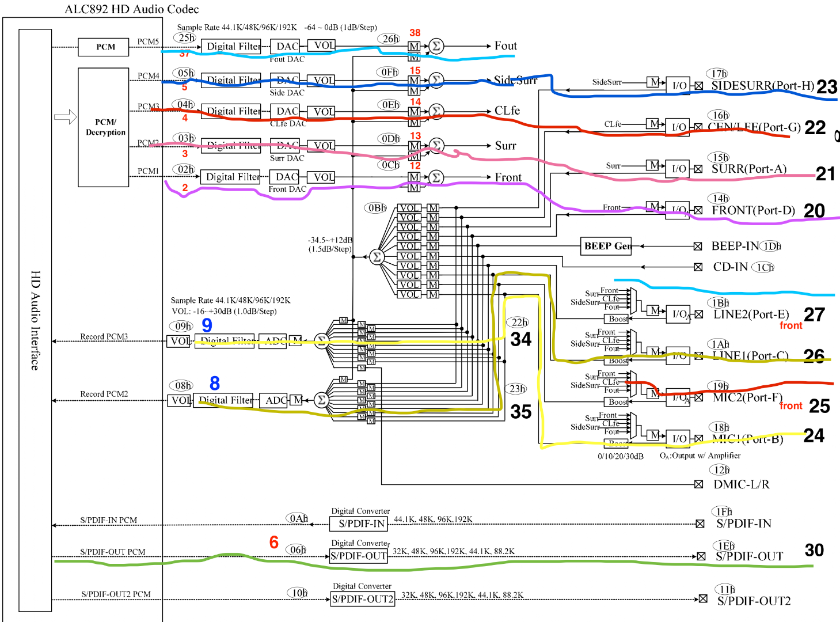Select the "OA:Output w/ Amplifier" note
The image size is (840, 622).
pos(700,456)
